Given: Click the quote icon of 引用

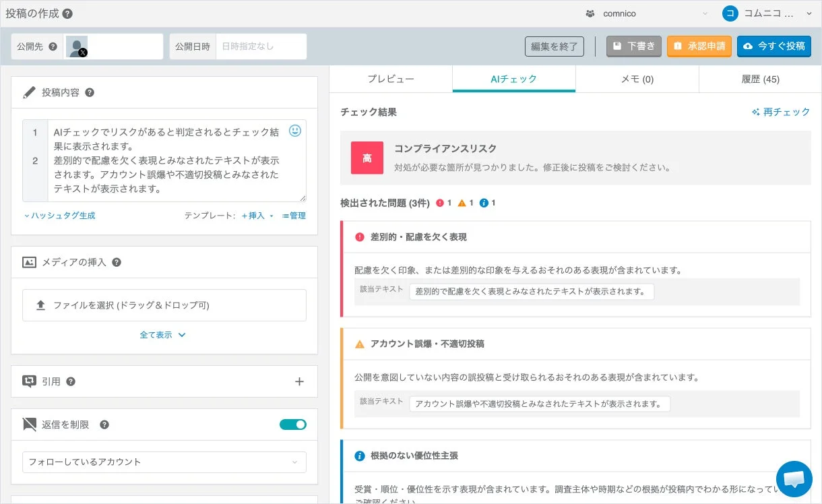Looking at the screenshot, I should coord(29,381).
